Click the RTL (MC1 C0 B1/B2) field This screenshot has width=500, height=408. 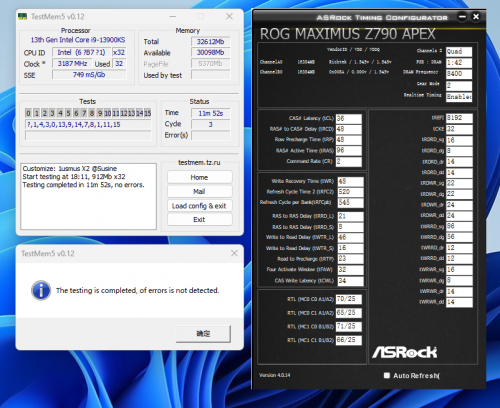pyautogui.click(x=348, y=326)
